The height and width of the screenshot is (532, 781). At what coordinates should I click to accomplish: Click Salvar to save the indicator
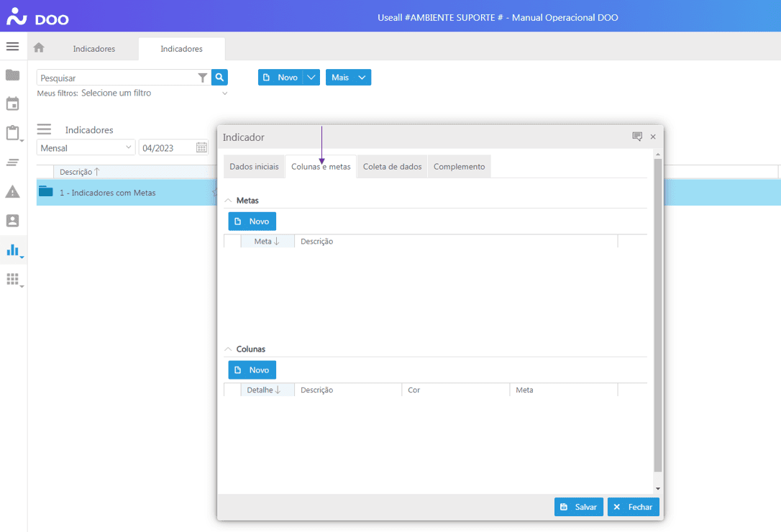pyautogui.click(x=578, y=507)
